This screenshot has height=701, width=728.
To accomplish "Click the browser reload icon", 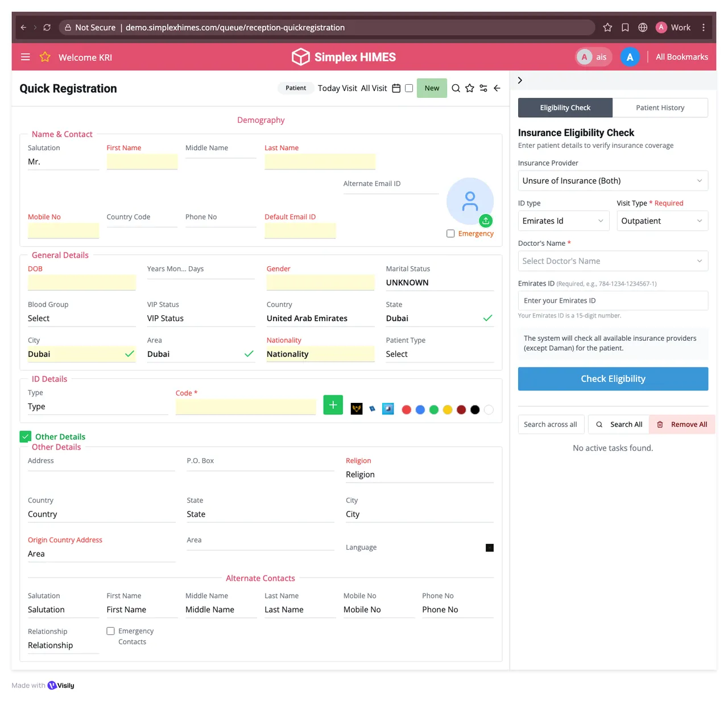I will click(47, 27).
